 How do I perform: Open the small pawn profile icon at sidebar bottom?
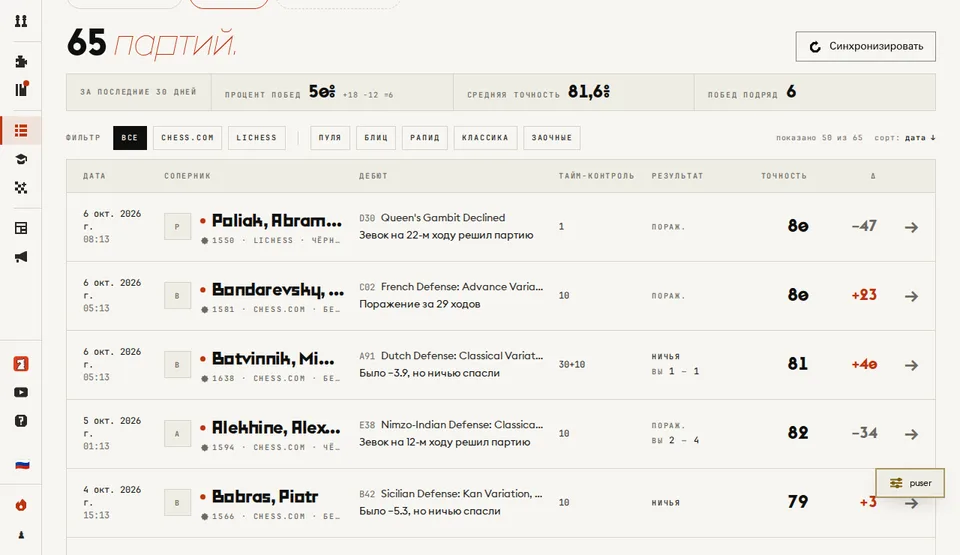(21, 535)
